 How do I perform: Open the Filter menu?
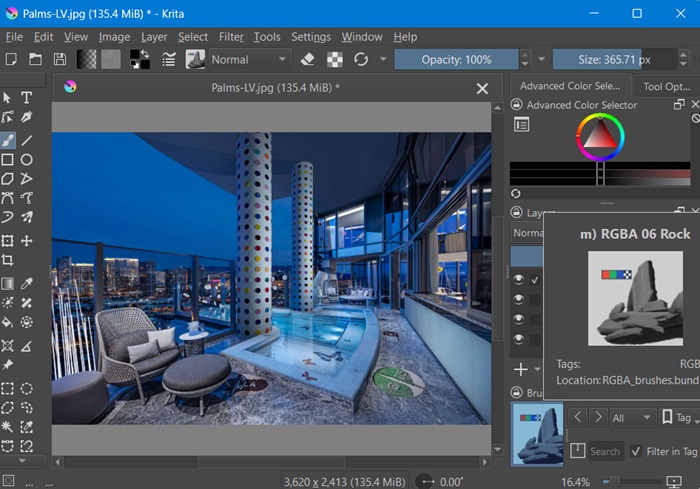pos(231,37)
